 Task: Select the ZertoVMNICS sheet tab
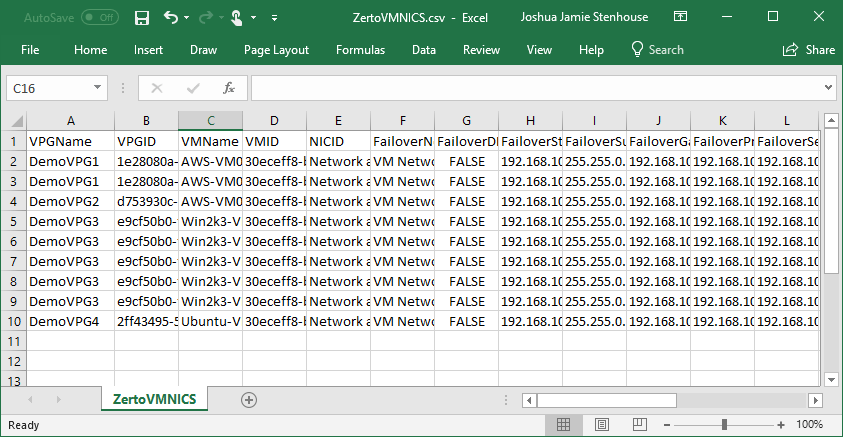(x=154, y=399)
